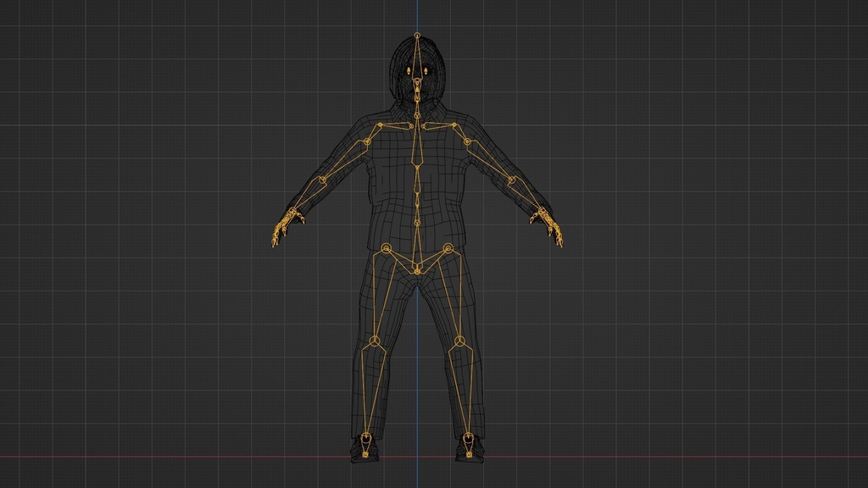Select the head bone at the skull top

[418, 35]
